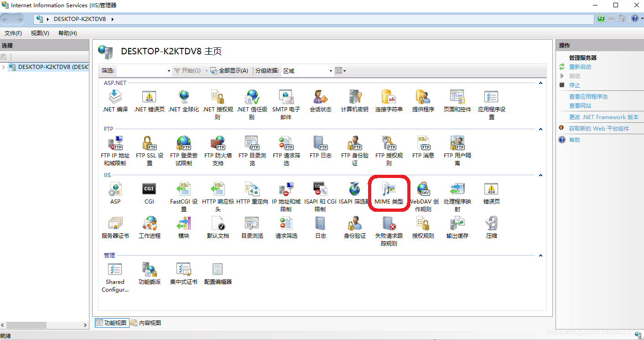Open HTTP 重定向

point(252,194)
